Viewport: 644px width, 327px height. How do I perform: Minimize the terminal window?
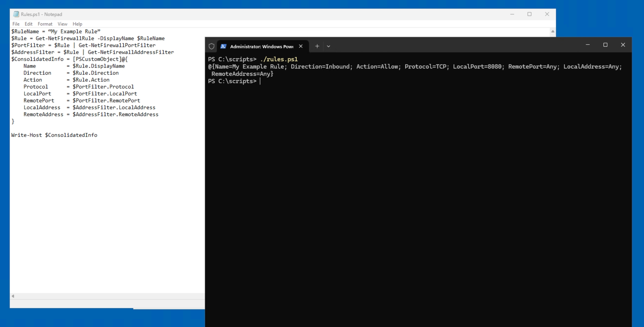click(x=588, y=45)
